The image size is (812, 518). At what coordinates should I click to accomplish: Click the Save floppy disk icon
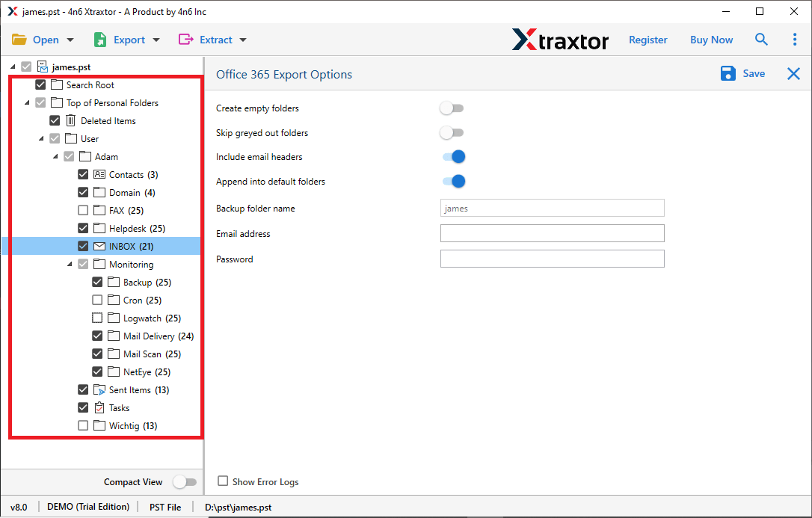(728, 73)
